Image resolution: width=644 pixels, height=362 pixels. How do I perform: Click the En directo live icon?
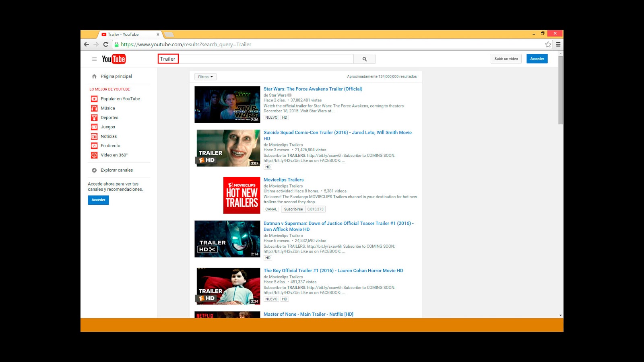[x=94, y=146]
